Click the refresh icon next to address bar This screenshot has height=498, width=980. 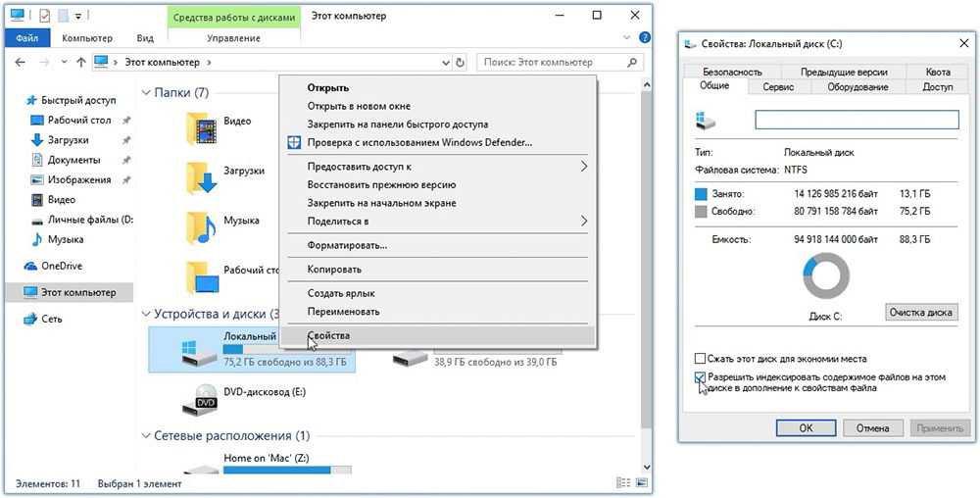pyautogui.click(x=461, y=63)
